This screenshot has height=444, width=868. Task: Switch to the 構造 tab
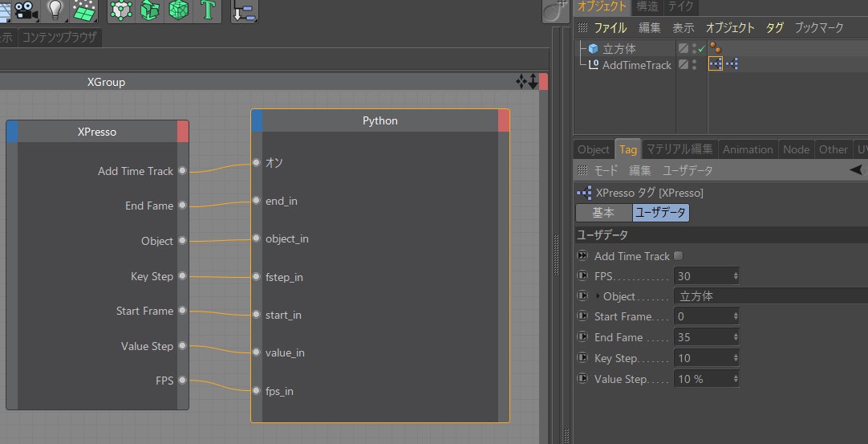click(647, 6)
